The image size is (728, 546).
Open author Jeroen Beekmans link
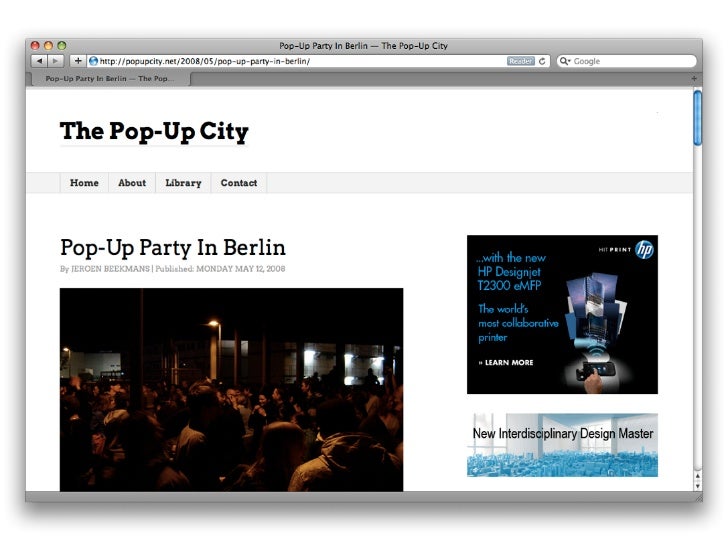[110, 269]
